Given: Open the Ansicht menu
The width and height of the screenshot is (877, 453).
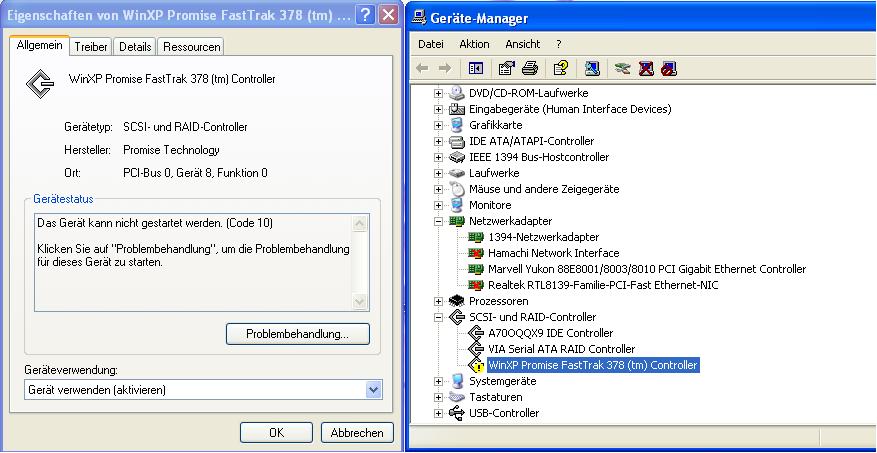Looking at the screenshot, I should pos(523,44).
